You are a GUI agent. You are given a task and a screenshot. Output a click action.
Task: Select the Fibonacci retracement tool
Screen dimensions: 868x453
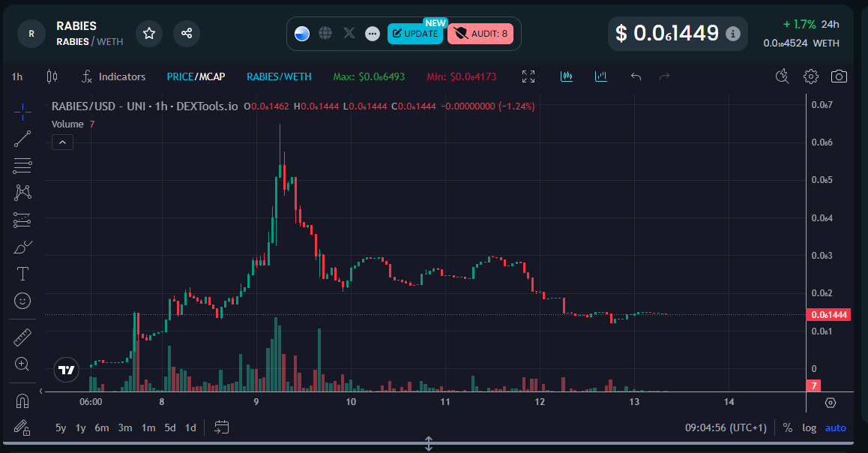(x=22, y=166)
